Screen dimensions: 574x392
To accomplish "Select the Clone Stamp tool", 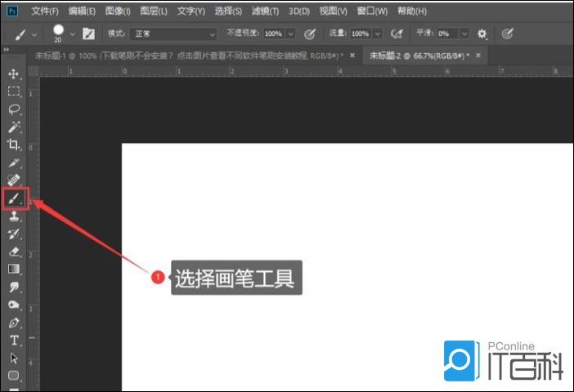I will [14, 216].
